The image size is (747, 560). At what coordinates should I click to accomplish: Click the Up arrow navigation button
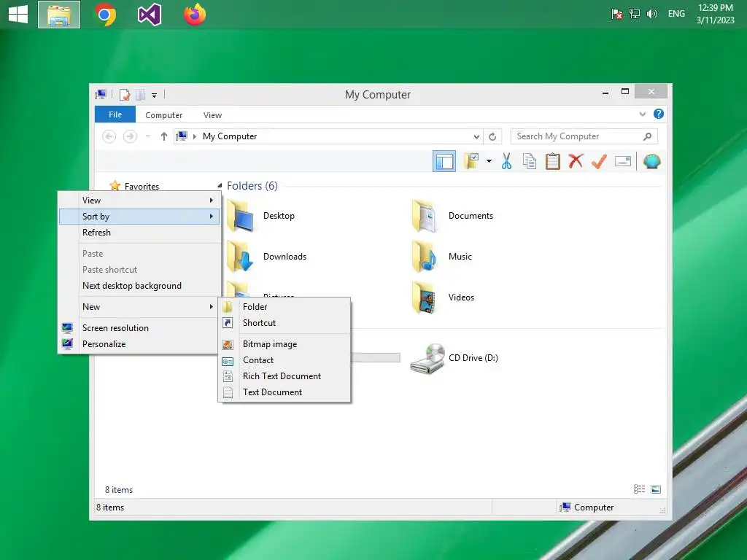click(164, 136)
